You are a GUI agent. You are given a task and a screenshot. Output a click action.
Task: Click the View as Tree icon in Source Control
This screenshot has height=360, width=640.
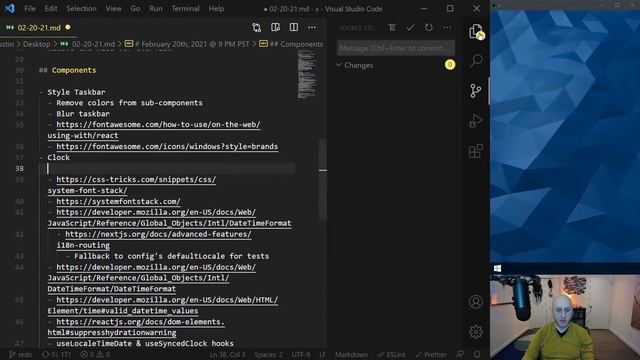[392, 27]
